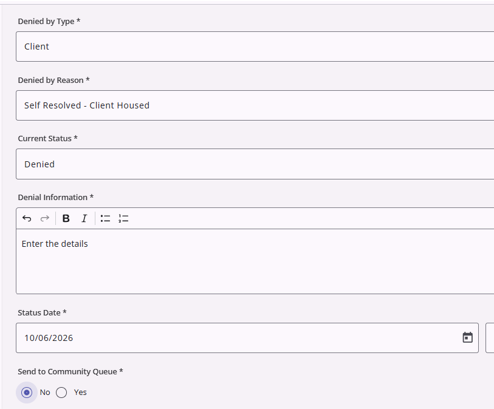Open the Current Status dropdown
The height and width of the screenshot is (409, 494).
point(255,164)
